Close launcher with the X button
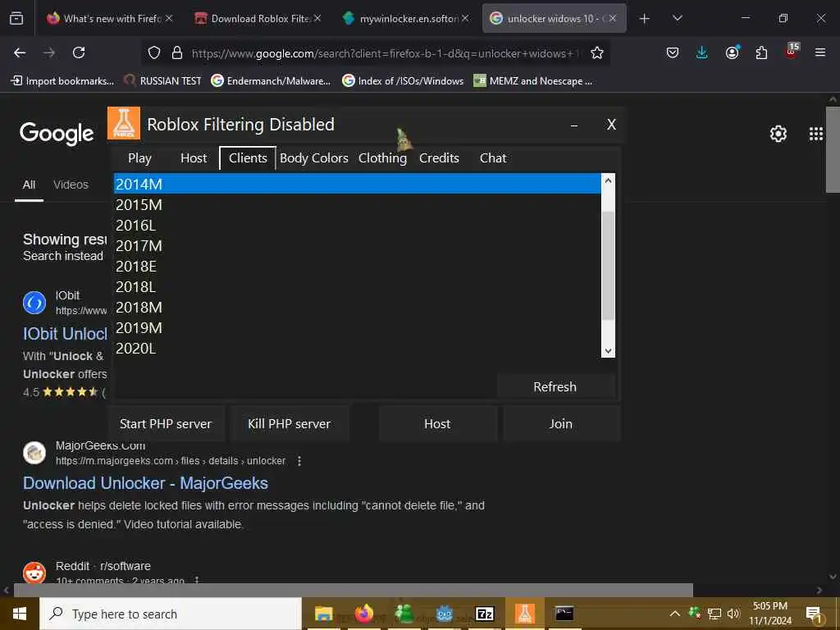840x630 pixels. (611, 125)
